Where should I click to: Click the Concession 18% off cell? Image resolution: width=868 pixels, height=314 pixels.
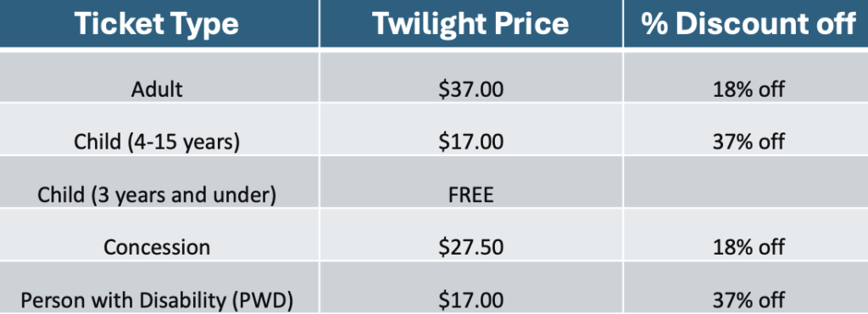[746, 235]
